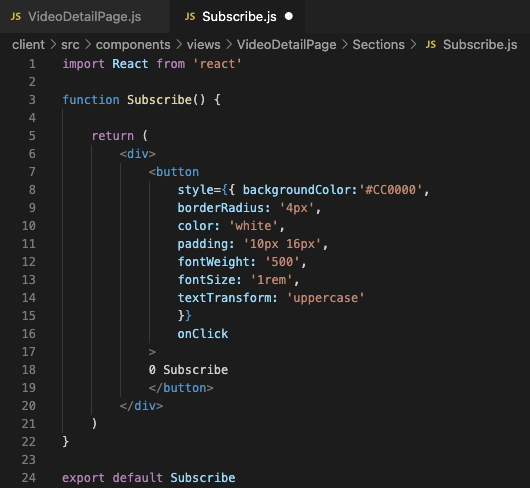
Task: Click the 'uppercase' value on line 14
Action: pyautogui.click(x=325, y=298)
